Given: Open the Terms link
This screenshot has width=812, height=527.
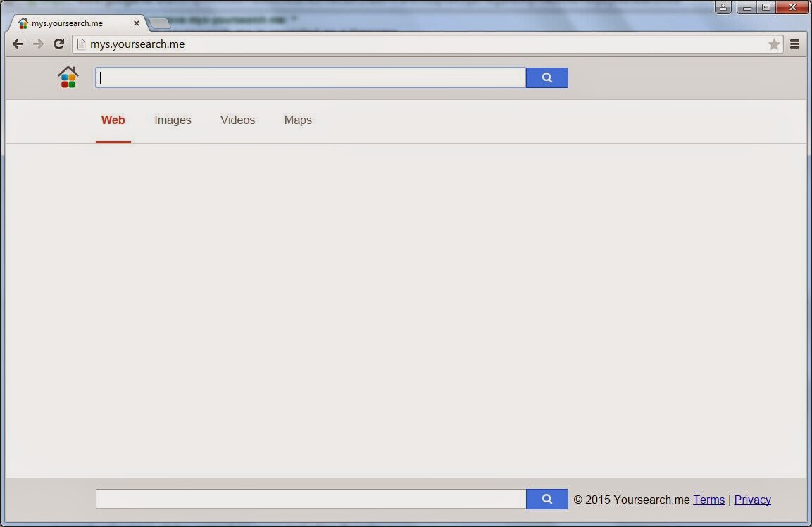Looking at the screenshot, I should tap(709, 500).
